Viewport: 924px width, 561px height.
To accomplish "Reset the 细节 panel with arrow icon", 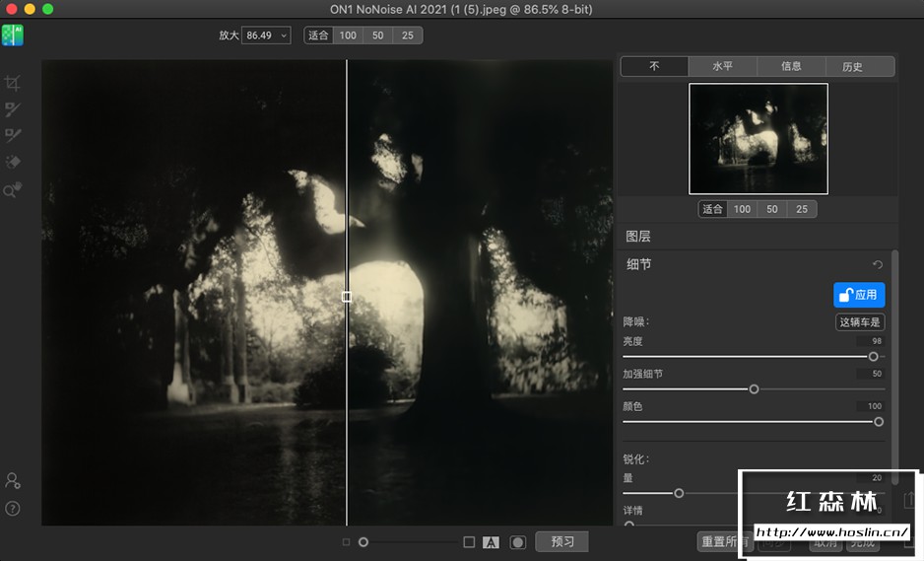I will point(878,265).
